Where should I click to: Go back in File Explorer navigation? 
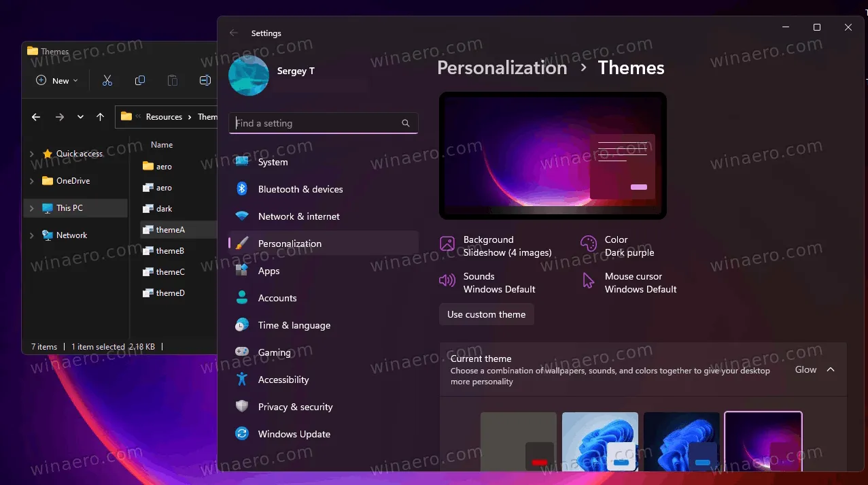(36, 117)
